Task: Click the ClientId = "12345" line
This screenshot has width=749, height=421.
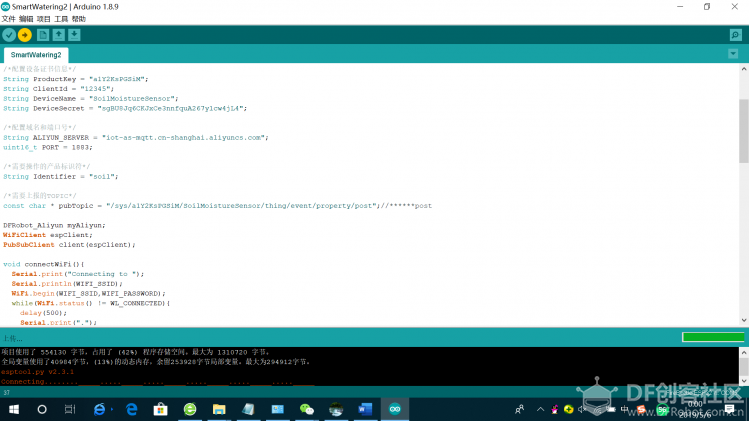Action: click(x=59, y=89)
